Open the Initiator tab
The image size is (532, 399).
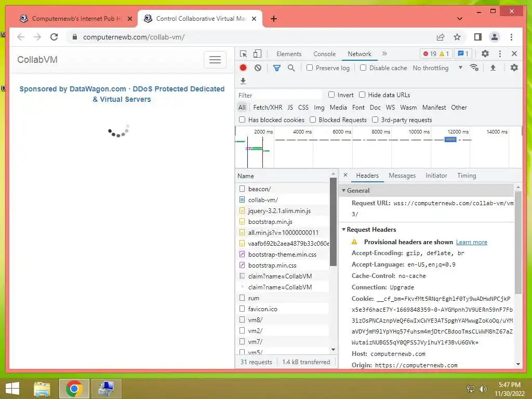coord(436,176)
